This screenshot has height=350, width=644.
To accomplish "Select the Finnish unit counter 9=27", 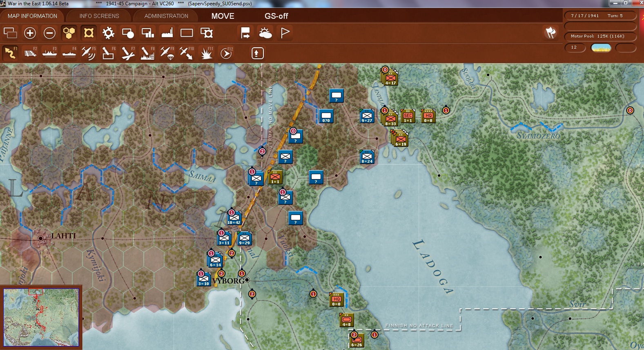I will [367, 116].
